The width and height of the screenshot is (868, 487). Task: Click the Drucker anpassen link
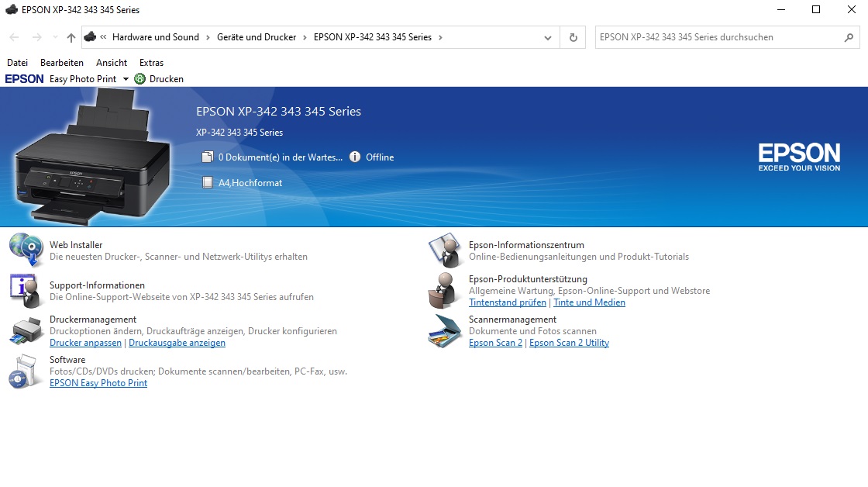click(x=85, y=343)
